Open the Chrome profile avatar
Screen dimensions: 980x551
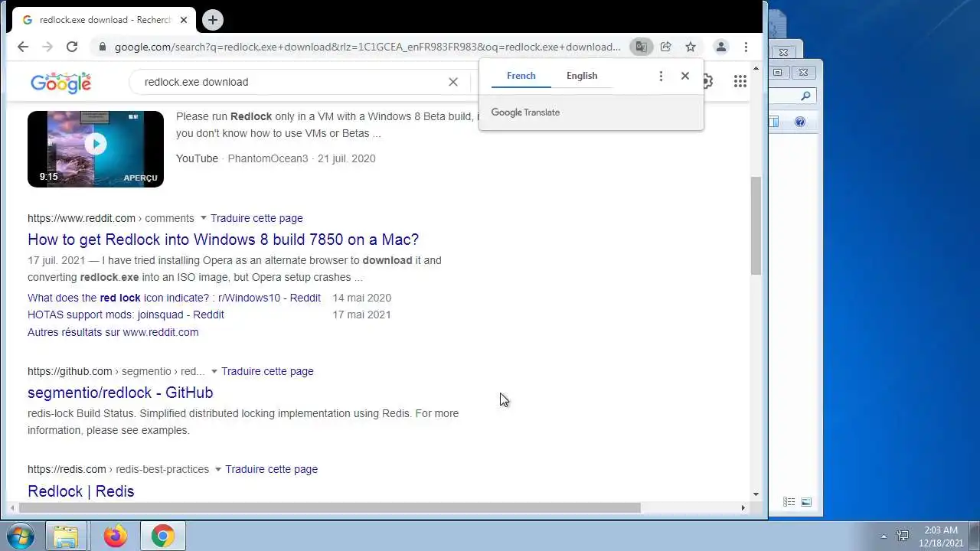pos(720,47)
